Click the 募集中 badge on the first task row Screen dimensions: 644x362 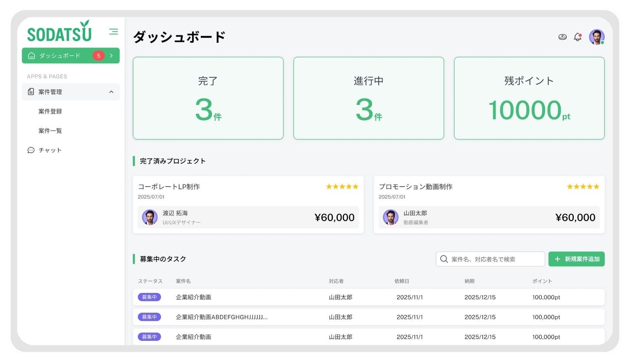pyautogui.click(x=149, y=297)
